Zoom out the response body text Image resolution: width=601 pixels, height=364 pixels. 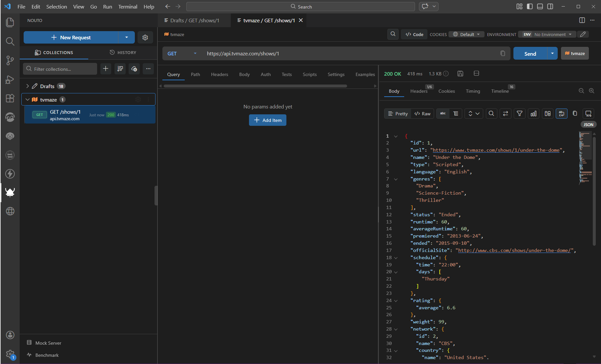(581, 91)
